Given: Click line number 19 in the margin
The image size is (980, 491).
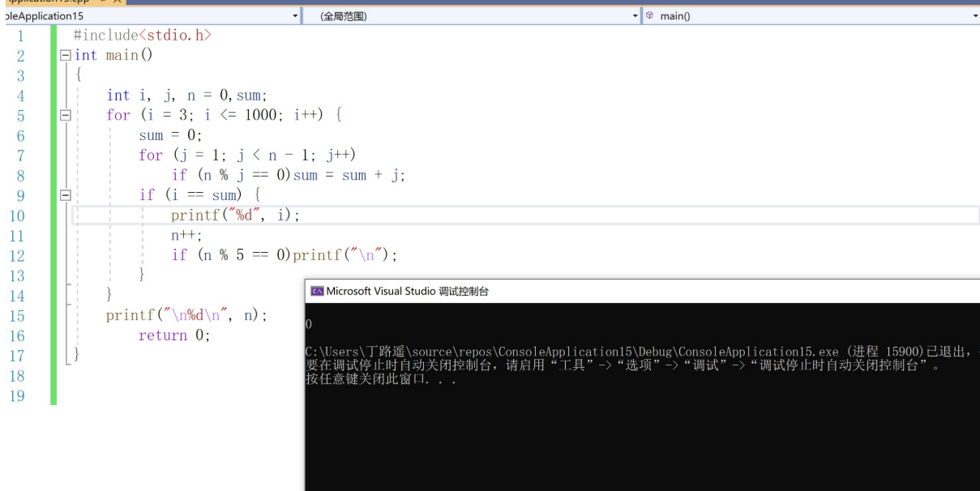Looking at the screenshot, I should (16, 396).
